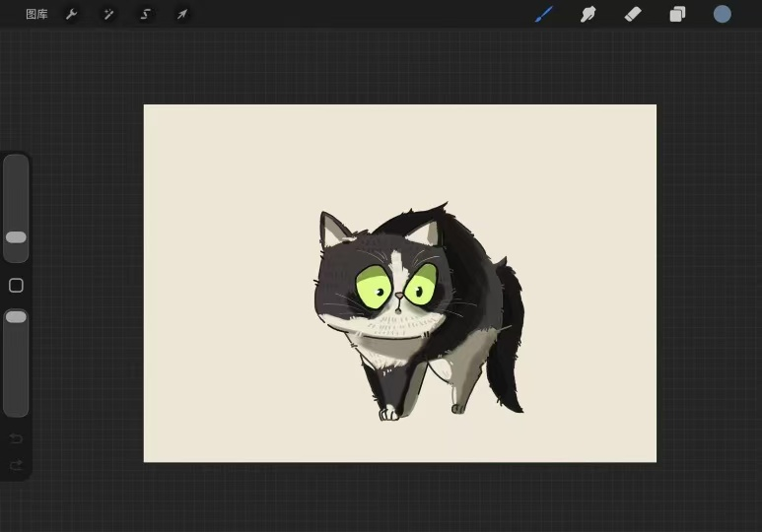Undo the last stroke using sidebar arrow
Image resolution: width=762 pixels, height=532 pixels.
tap(16, 438)
